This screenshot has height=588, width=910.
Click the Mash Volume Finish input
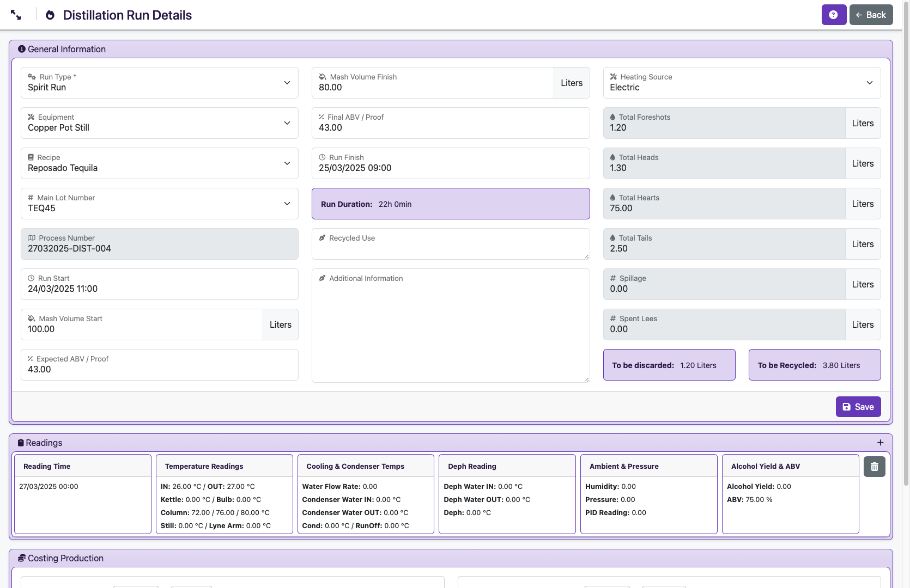pos(432,87)
